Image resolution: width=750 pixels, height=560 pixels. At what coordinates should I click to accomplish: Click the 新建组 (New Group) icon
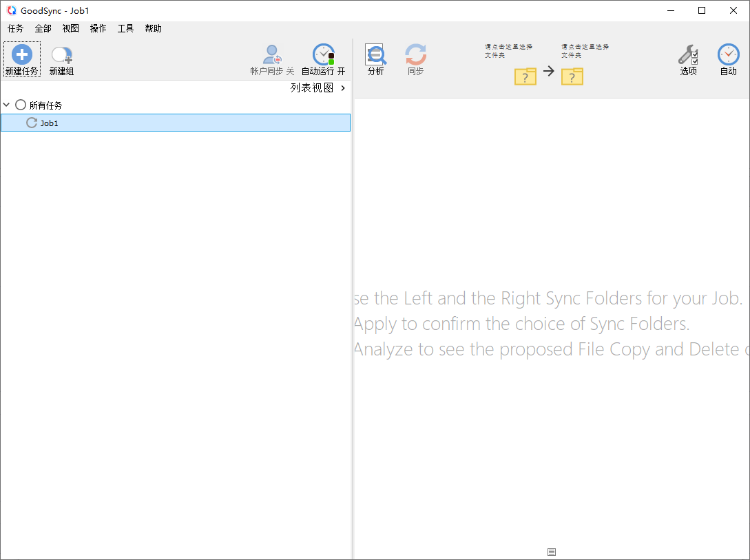pyautogui.click(x=61, y=54)
